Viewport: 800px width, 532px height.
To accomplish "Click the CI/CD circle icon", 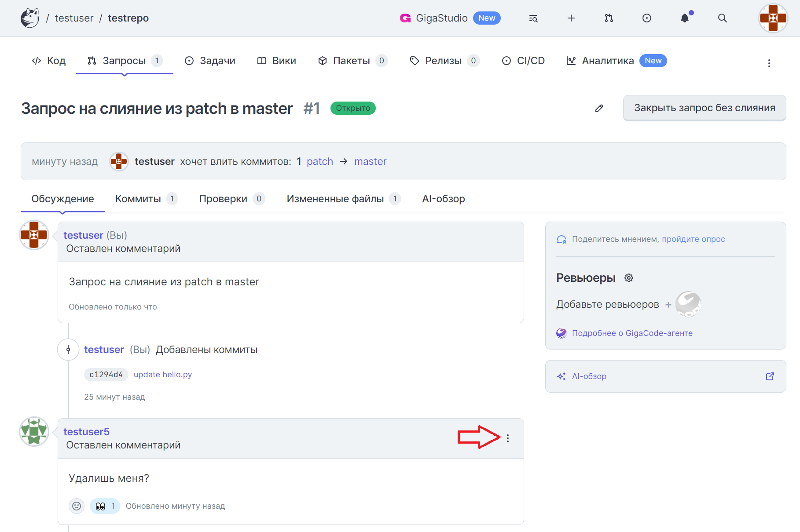I will point(506,61).
